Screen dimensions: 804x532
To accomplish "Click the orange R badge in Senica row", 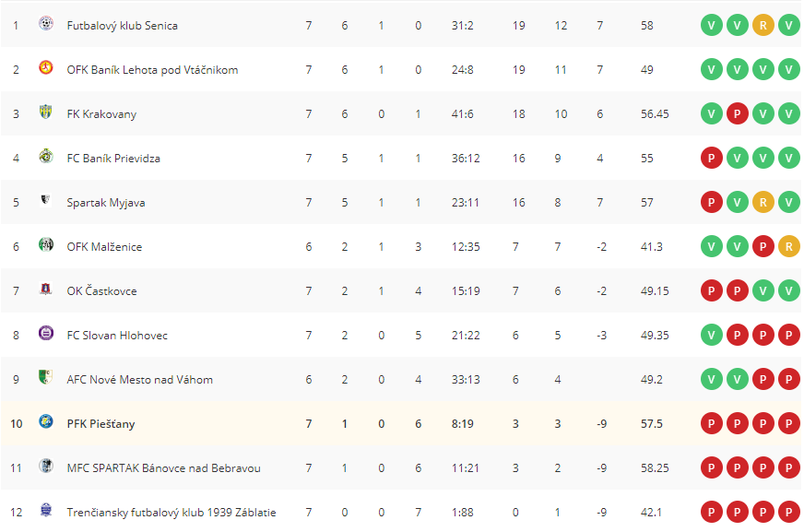I will [763, 26].
